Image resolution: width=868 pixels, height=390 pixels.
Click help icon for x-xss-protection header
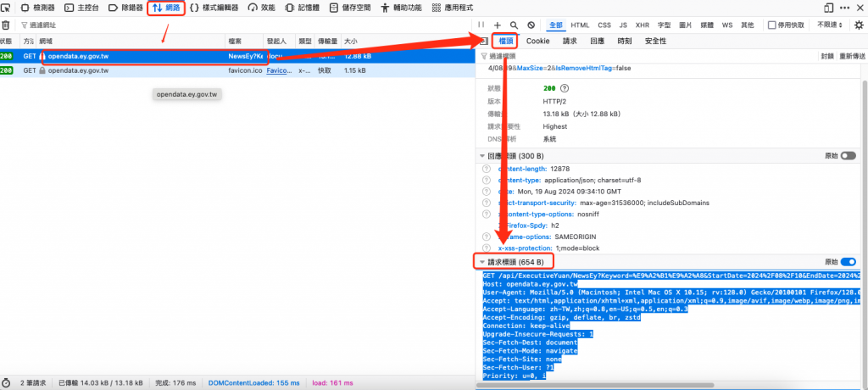(x=487, y=248)
